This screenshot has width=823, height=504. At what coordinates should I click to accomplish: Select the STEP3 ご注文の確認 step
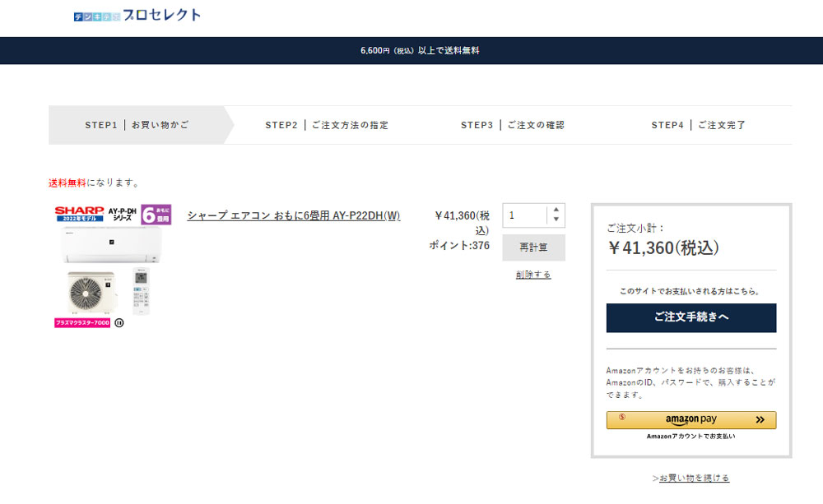[x=513, y=125]
